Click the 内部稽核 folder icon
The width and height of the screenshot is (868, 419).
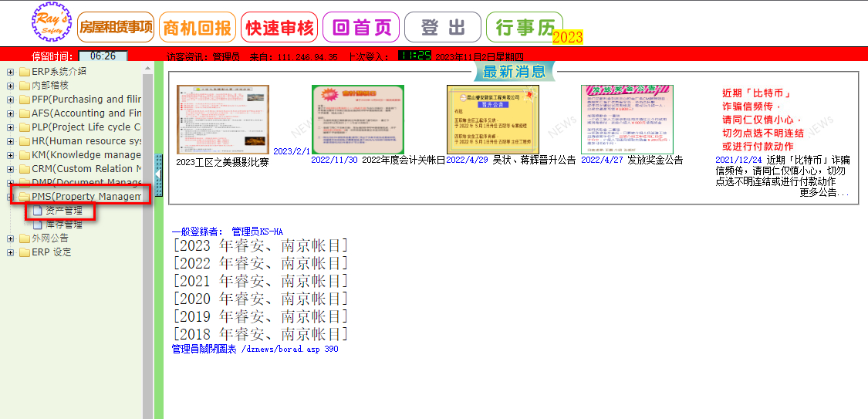pos(25,86)
